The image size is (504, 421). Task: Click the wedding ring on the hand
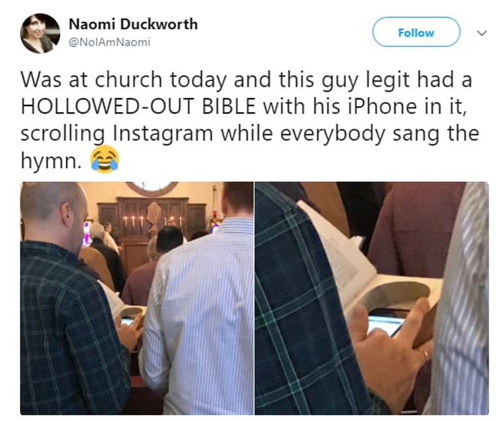point(425,355)
